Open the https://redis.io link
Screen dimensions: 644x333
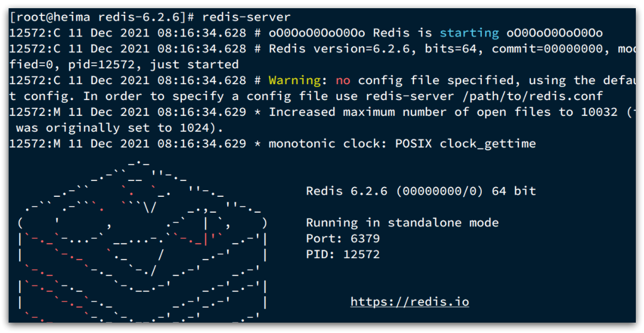(410, 302)
